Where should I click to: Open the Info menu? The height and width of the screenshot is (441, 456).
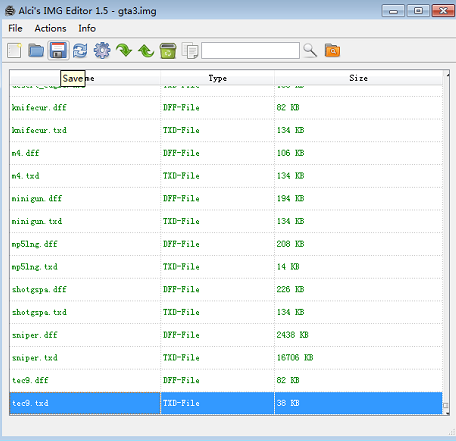[87, 28]
